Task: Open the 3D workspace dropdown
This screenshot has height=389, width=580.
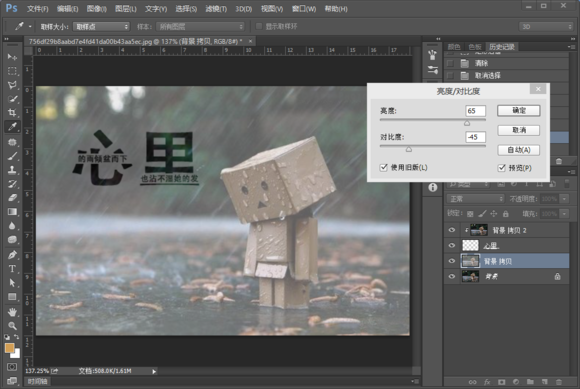Action: point(546,27)
